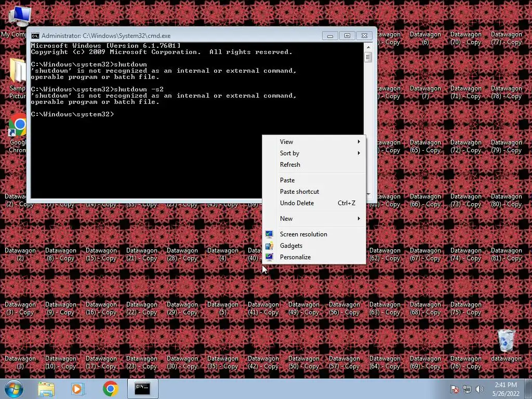532x399 pixels.
Task: Open the clock showing 2:41 PM
Action: pos(506,389)
